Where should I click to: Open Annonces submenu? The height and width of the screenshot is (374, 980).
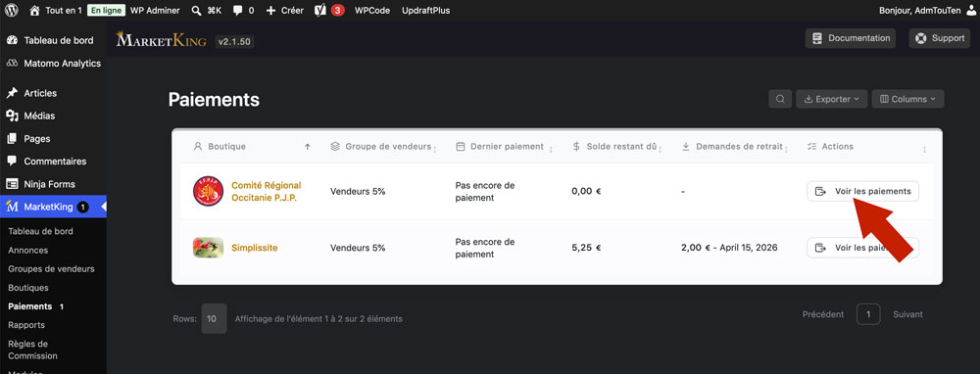[28, 250]
